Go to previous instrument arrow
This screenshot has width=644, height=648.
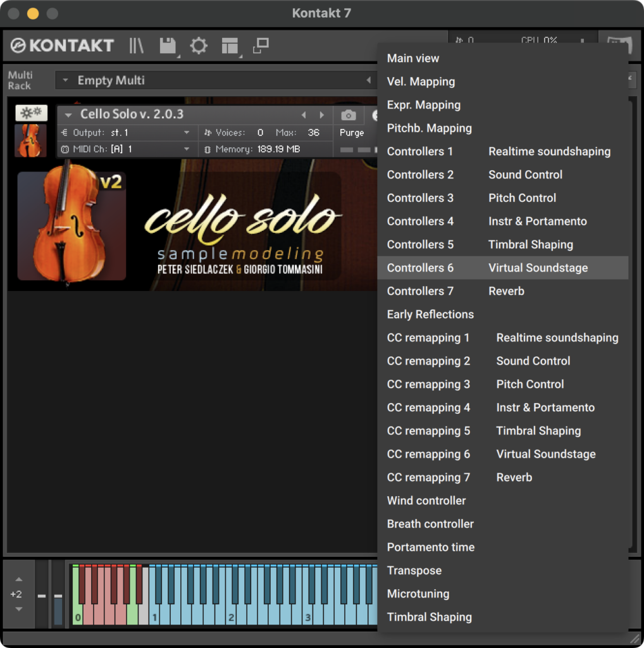tap(304, 115)
